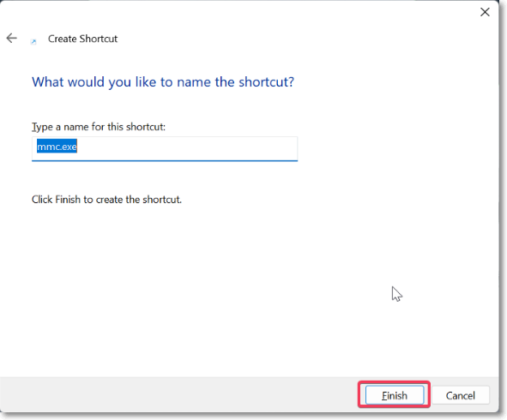Click the shortcut name field containing mmc.exe
Image resolution: width=507 pixels, height=420 pixels.
[x=165, y=148]
